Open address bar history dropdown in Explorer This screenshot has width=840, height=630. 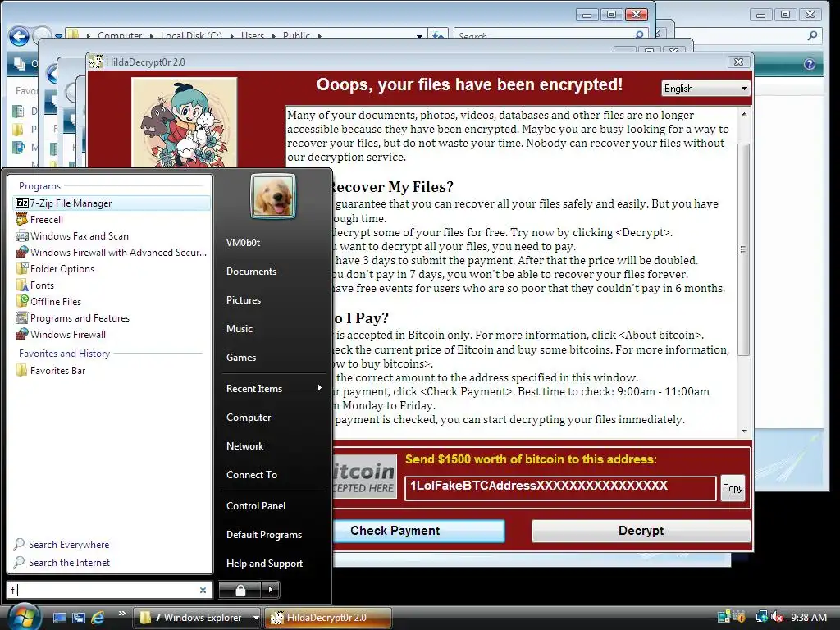[419, 36]
